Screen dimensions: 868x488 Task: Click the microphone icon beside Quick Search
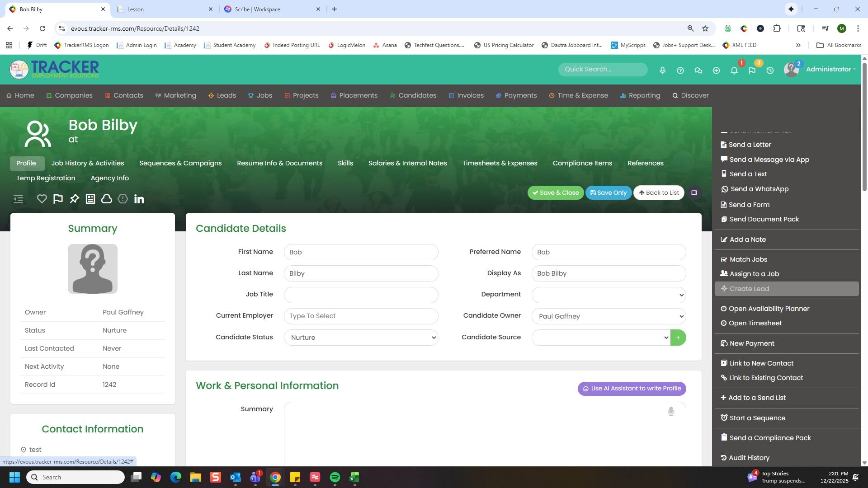[x=662, y=70]
